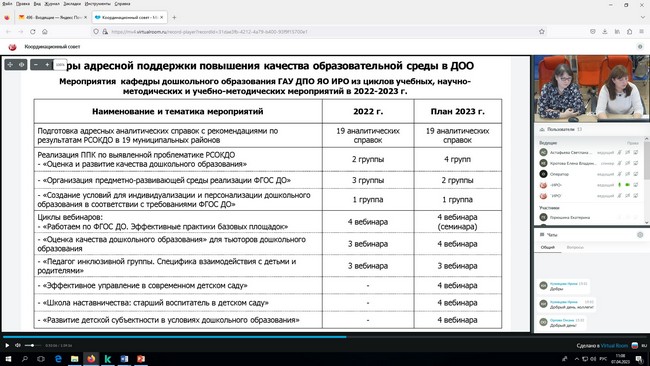Open the chat settings gear icon
The image size is (650, 366).
click(640, 235)
